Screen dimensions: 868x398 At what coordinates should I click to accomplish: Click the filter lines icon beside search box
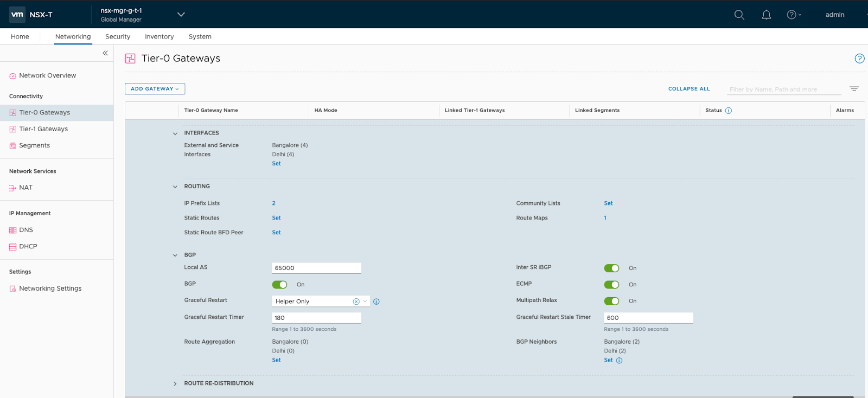pyautogui.click(x=854, y=89)
